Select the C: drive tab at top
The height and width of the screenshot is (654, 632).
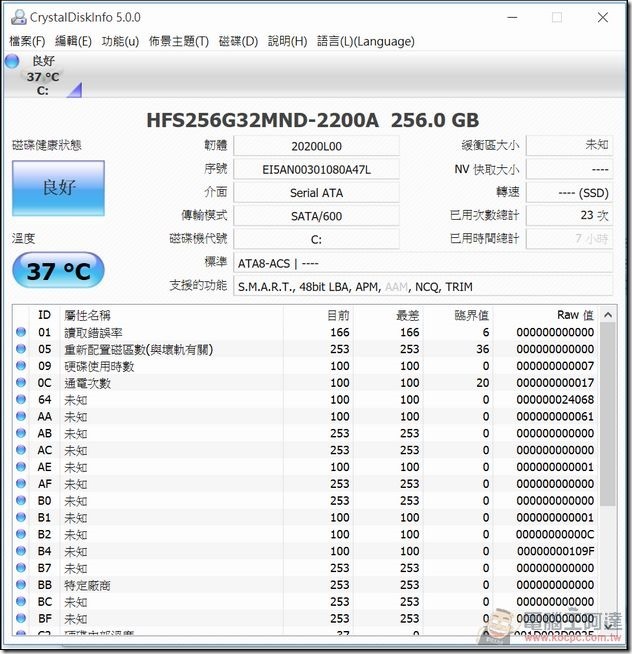pos(43,77)
